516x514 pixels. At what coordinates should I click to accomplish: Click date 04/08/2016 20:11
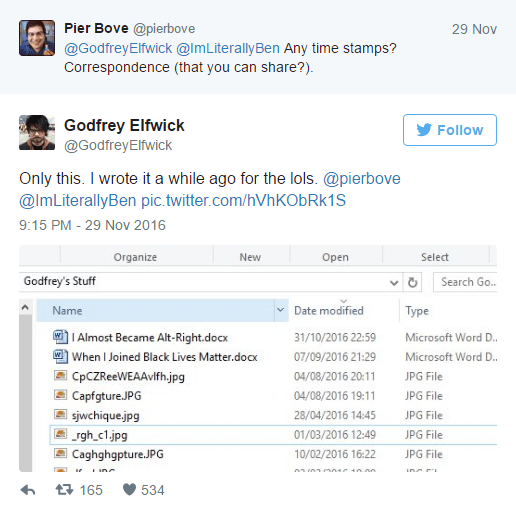pos(335,377)
